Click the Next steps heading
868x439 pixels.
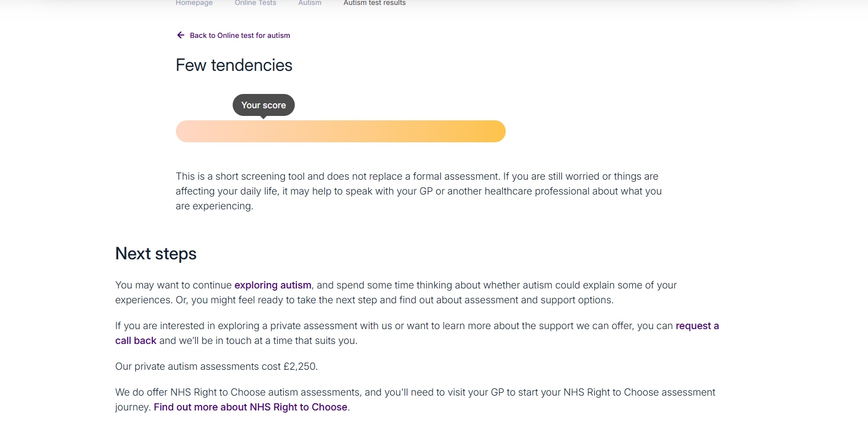coord(156,254)
